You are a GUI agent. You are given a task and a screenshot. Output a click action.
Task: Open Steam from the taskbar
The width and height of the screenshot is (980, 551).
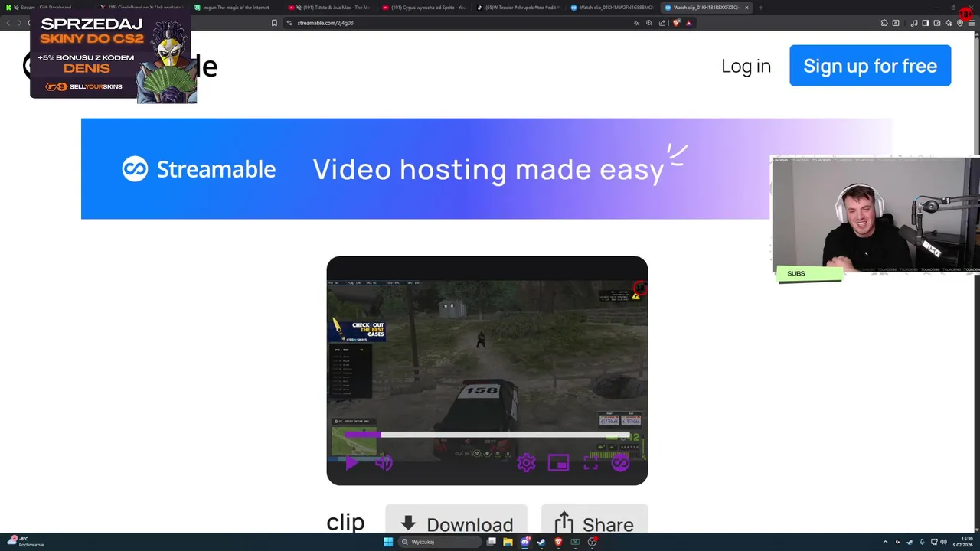(541, 542)
